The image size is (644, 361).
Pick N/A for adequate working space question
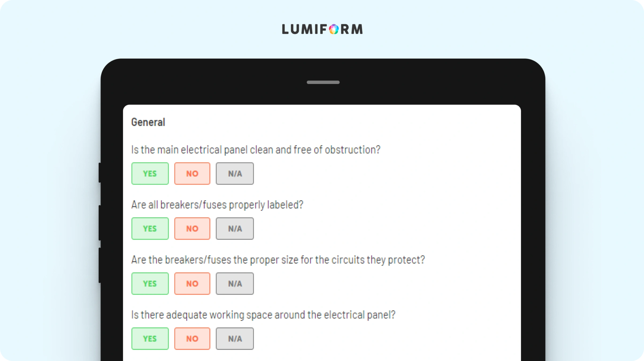click(x=235, y=339)
